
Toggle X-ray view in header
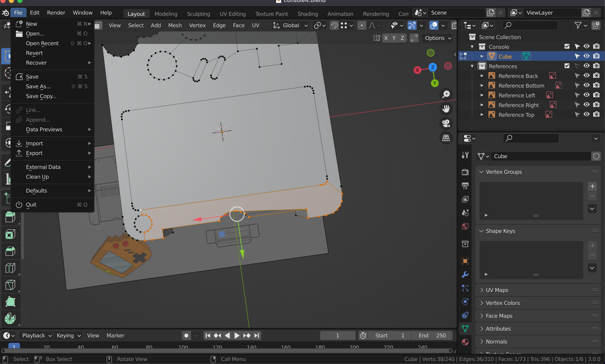pos(454,25)
